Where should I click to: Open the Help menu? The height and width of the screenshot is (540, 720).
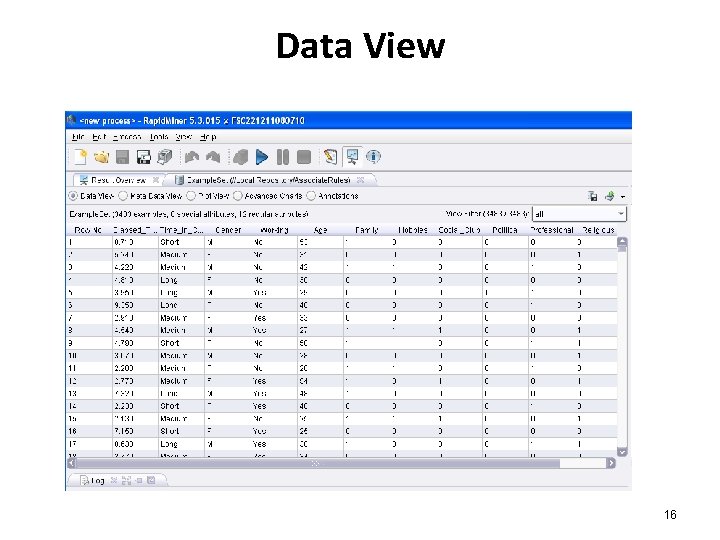coord(208,137)
